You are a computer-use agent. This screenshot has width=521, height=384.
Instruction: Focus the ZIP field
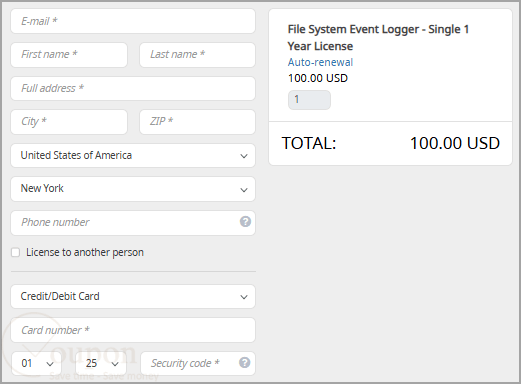pyautogui.click(x=197, y=122)
